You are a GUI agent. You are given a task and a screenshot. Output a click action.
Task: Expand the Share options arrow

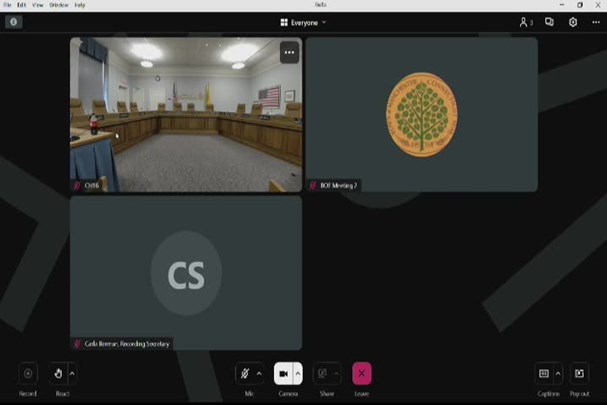336,374
